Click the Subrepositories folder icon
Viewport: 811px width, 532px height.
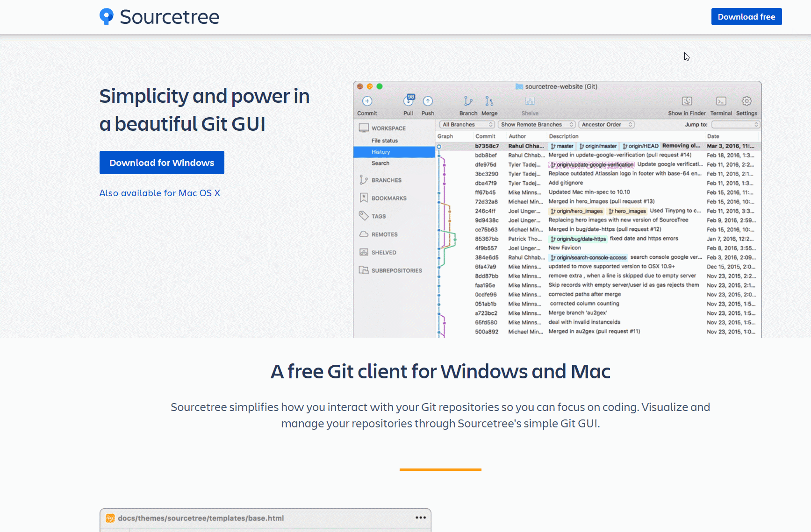click(x=364, y=270)
